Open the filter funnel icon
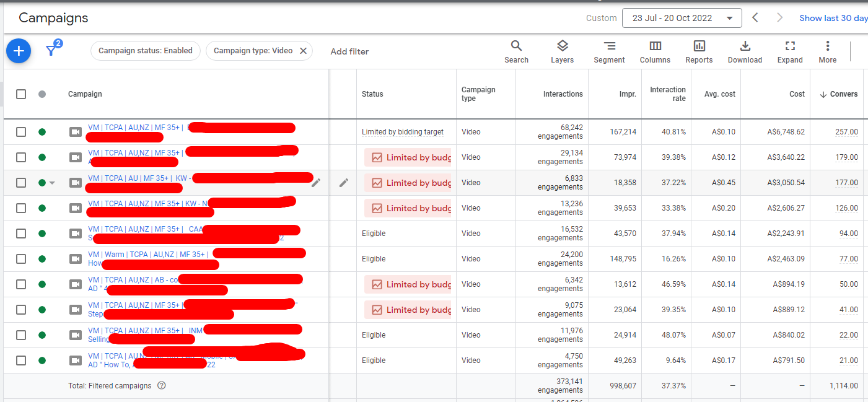Image resolution: width=868 pixels, height=402 pixels. point(52,50)
